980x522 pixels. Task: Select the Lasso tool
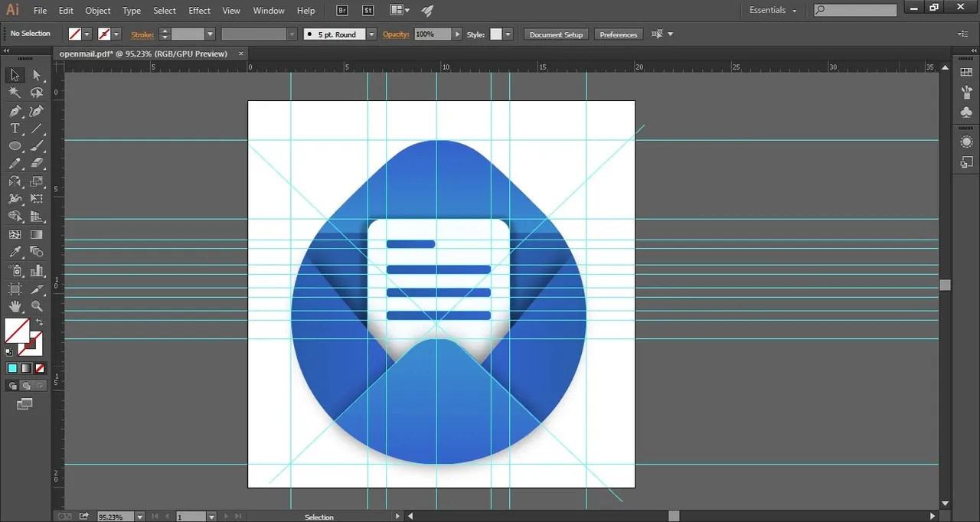pyautogui.click(x=37, y=93)
